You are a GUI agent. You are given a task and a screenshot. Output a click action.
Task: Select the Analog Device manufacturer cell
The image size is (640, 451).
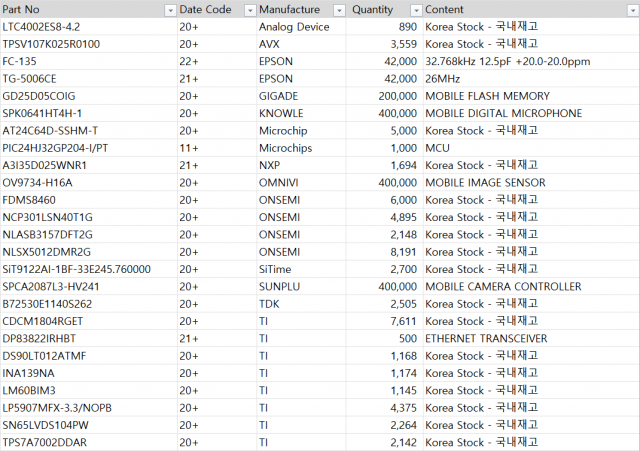302,27
